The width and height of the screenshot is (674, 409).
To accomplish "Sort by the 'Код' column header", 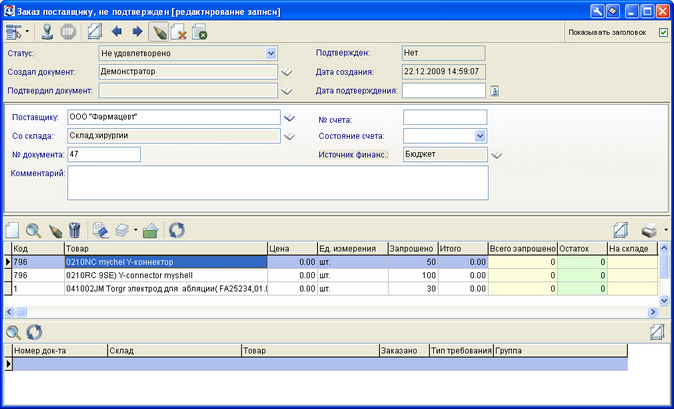I will coord(38,249).
